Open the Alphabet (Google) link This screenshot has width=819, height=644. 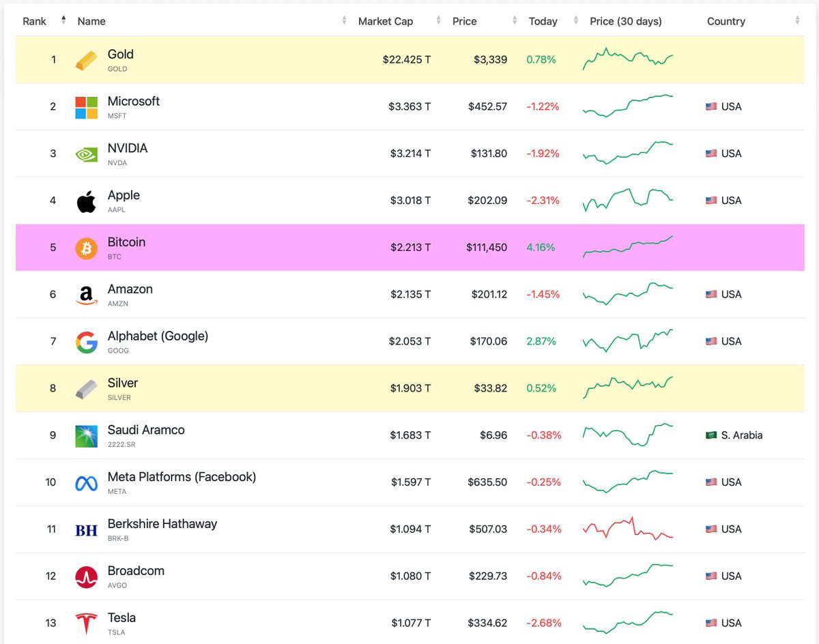[x=158, y=336]
